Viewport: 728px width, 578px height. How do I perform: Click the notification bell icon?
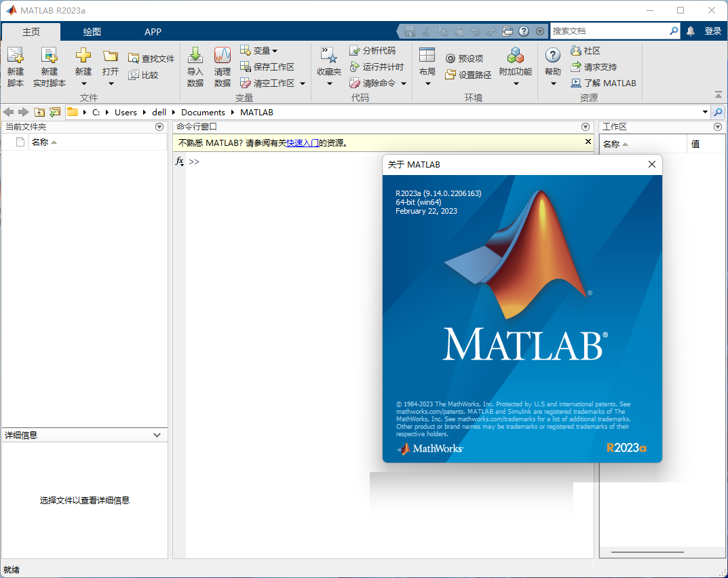[691, 31]
